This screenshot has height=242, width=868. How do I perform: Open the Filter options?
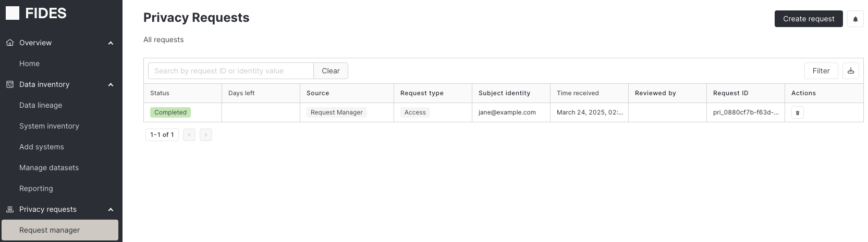(821, 71)
